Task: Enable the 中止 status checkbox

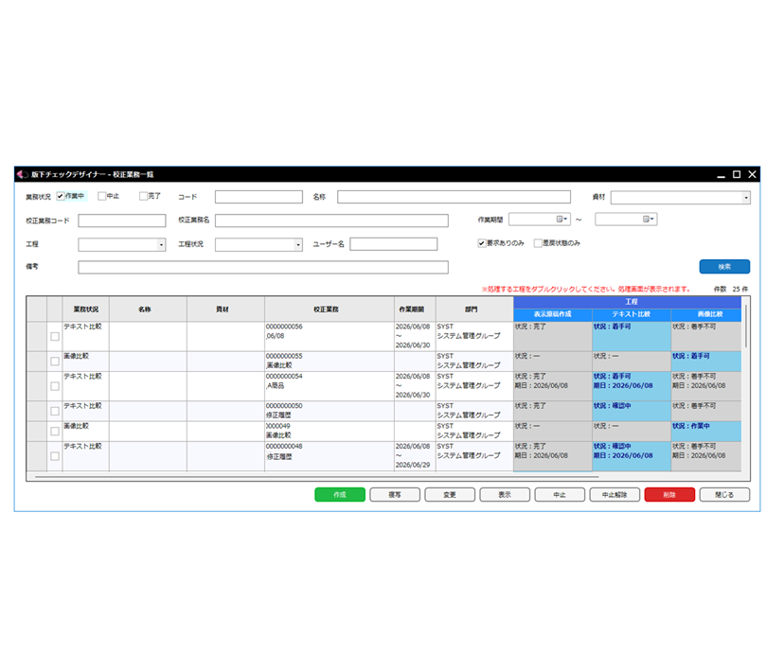Action: coord(101,196)
